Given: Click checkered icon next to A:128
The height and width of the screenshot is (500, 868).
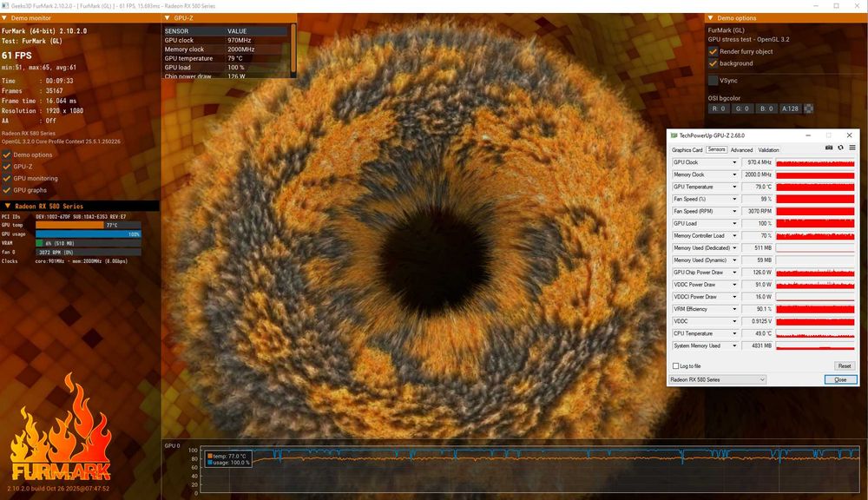Looking at the screenshot, I should click(808, 109).
